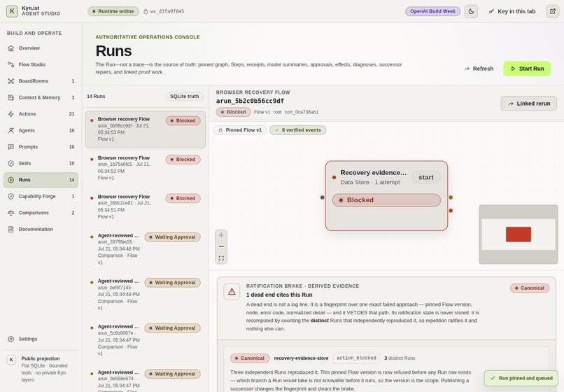The width and height of the screenshot is (564, 392).
Task: Click the node's left input handle
Action: [x=323, y=197]
